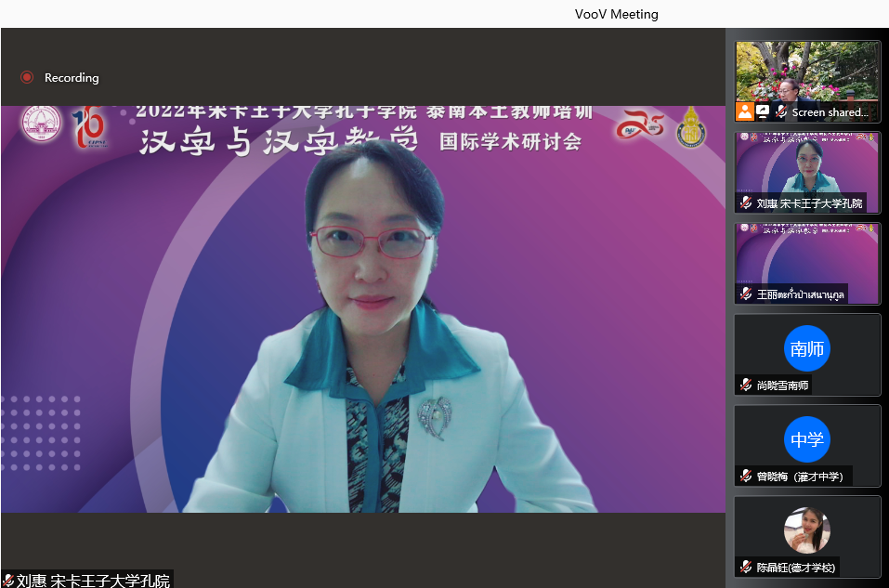Click the screen sharing icon on top thumbnail
The width and height of the screenshot is (889, 588).
click(x=763, y=111)
